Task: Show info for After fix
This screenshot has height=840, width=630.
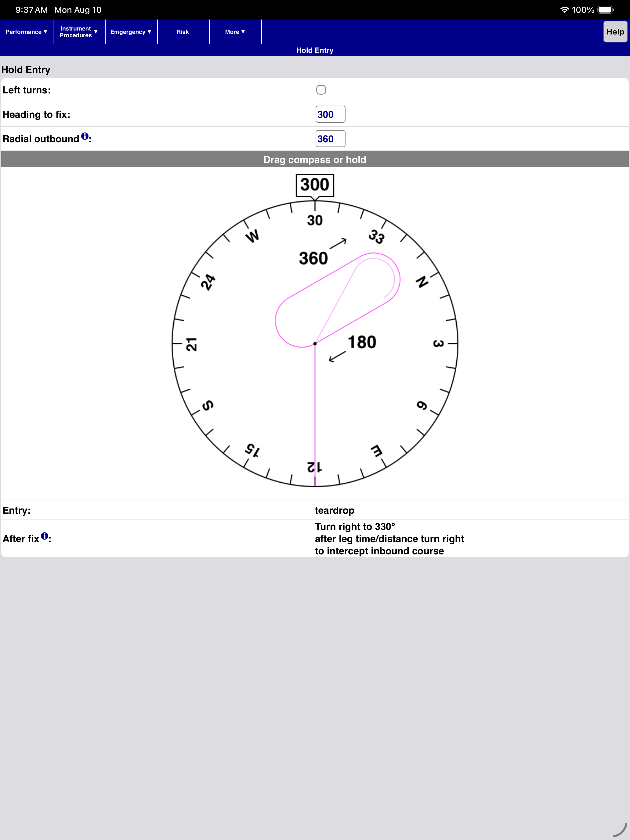Action: (45, 536)
